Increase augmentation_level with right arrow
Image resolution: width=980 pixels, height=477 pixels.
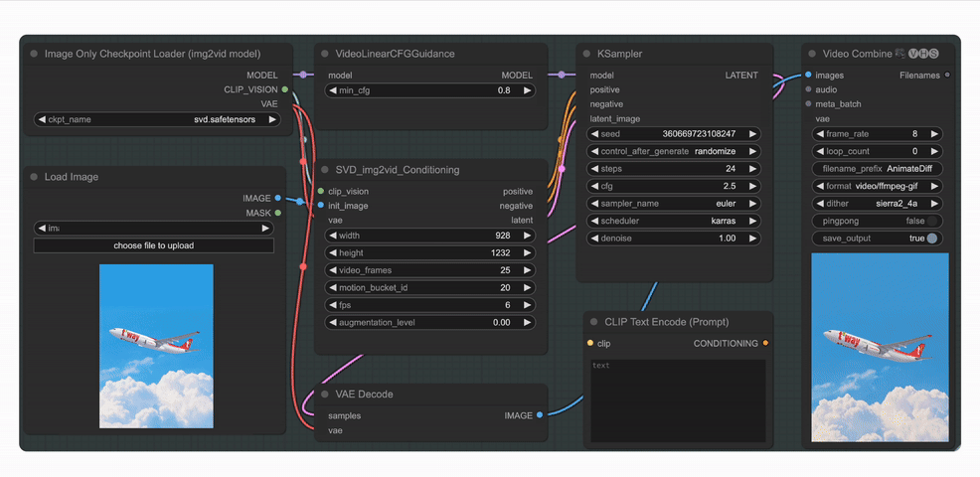(x=528, y=323)
